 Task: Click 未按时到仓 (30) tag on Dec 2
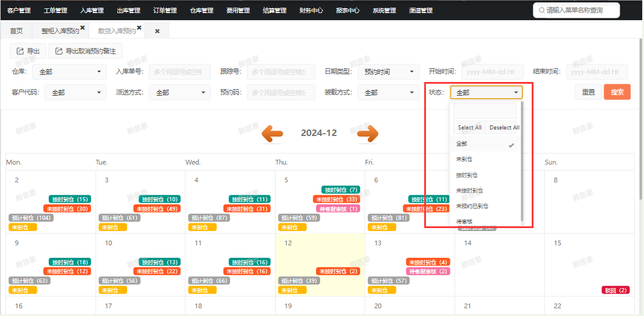click(67, 208)
